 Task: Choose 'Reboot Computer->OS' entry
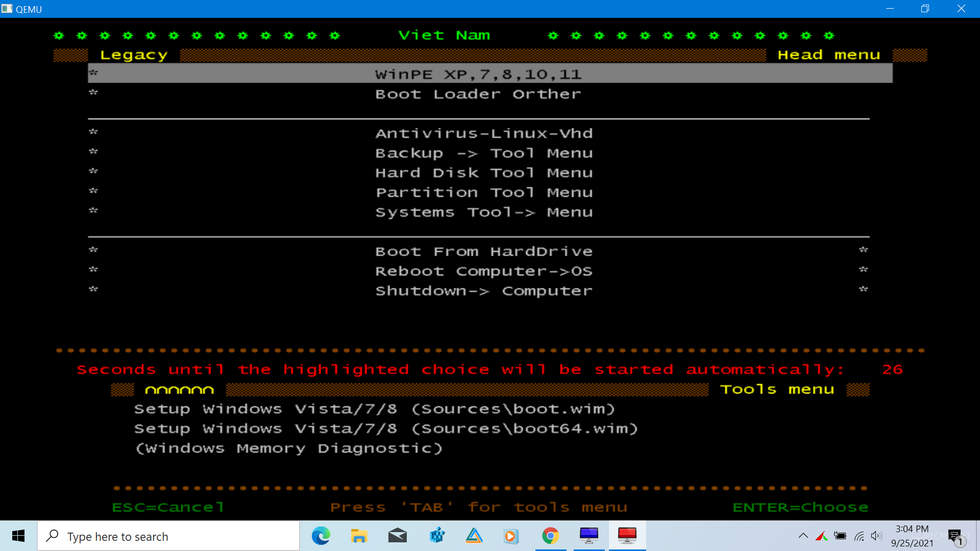484,271
